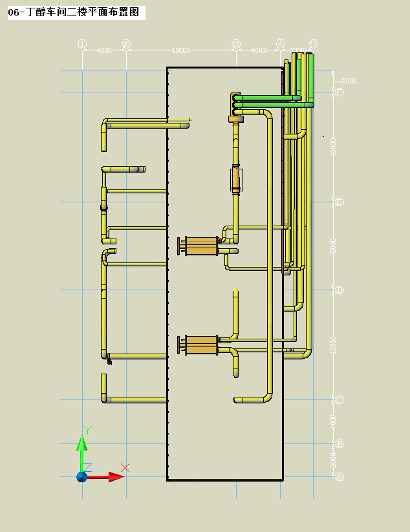Pick the 4000 dimension between axes 1 and 2

tap(104, 50)
